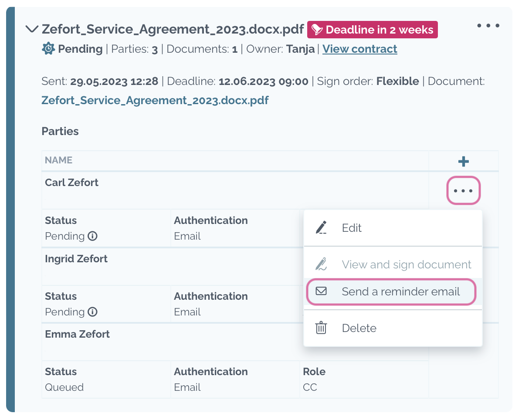Image resolution: width=522 pixels, height=420 pixels.
Task: Click the pencil icon beside Edit
Action: point(321,227)
